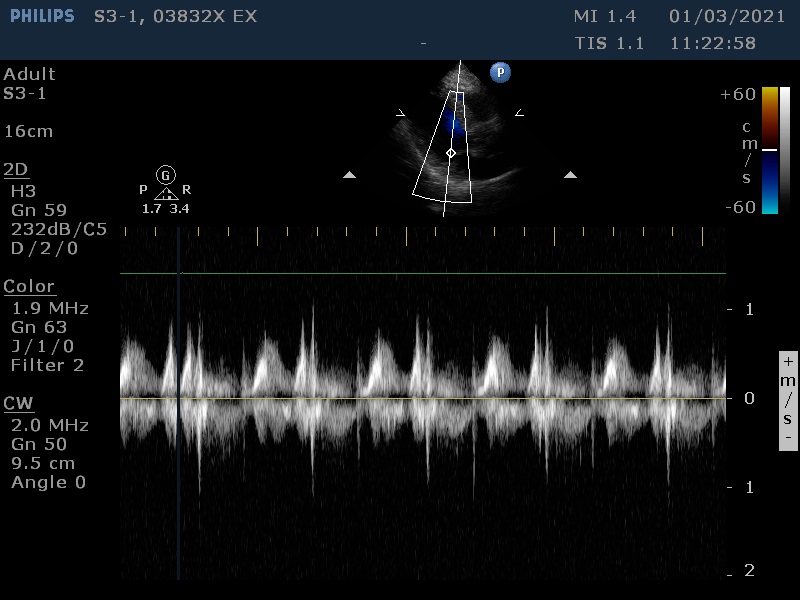
Task: Click the +m/s- velocity scale box
Action: click(789, 400)
